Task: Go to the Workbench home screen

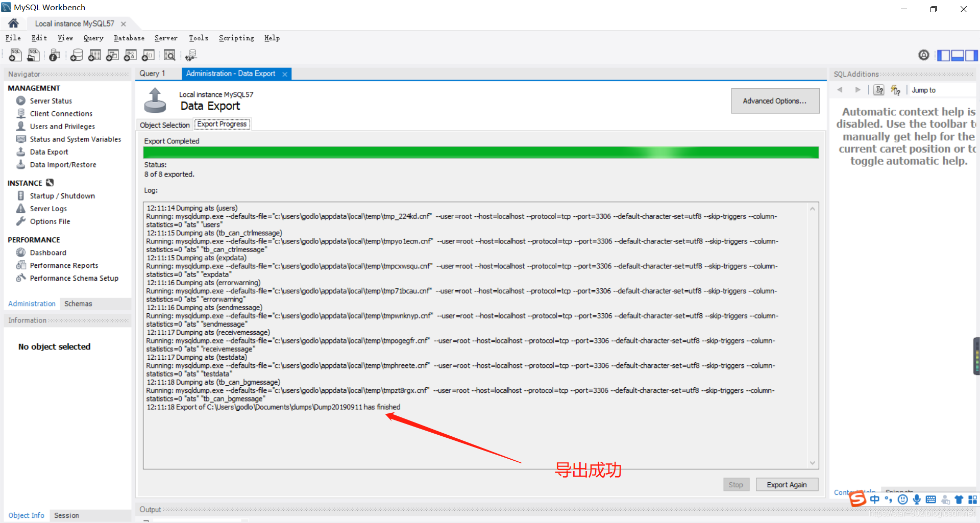Action: tap(13, 23)
